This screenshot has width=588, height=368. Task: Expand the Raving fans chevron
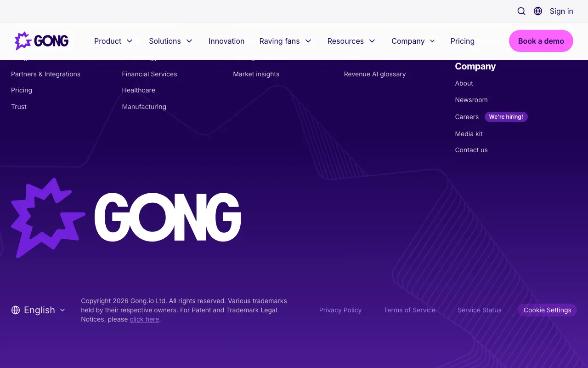coord(308,41)
